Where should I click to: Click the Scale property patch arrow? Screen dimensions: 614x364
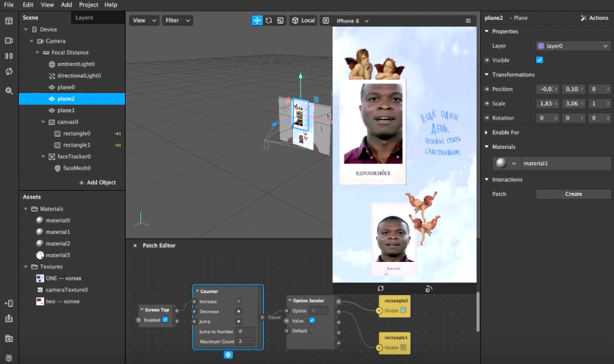click(x=487, y=103)
